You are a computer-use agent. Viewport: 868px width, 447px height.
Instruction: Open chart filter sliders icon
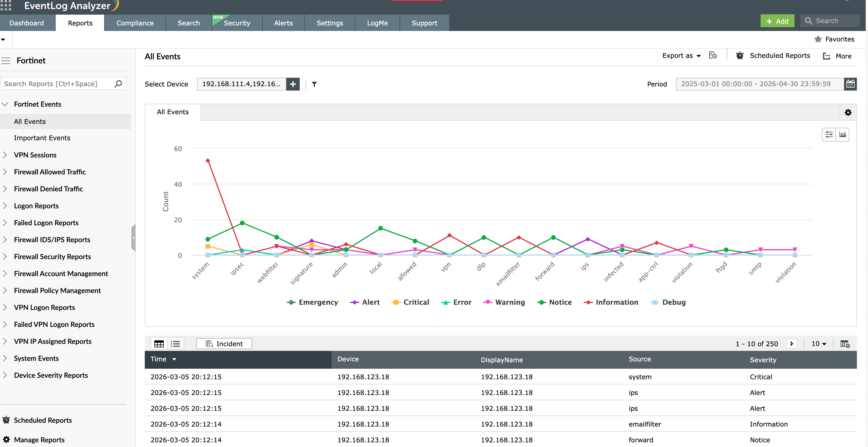tap(829, 135)
